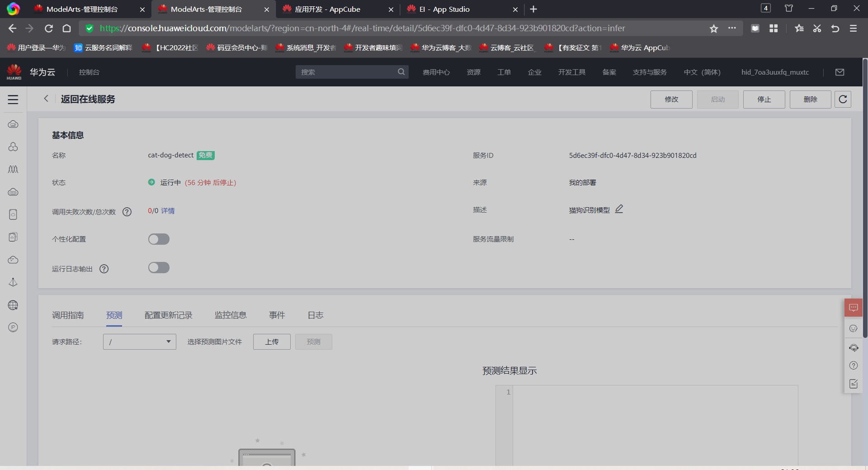Open the mail messages icon in header
The image size is (868, 470).
click(x=840, y=72)
